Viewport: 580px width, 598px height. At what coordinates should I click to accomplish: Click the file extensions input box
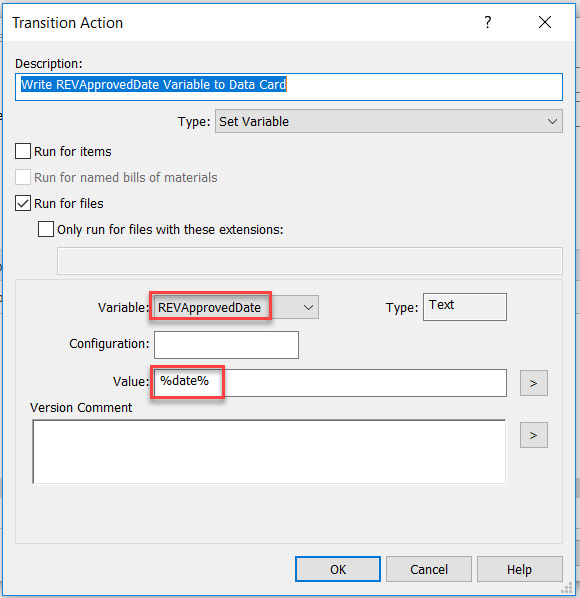310,261
